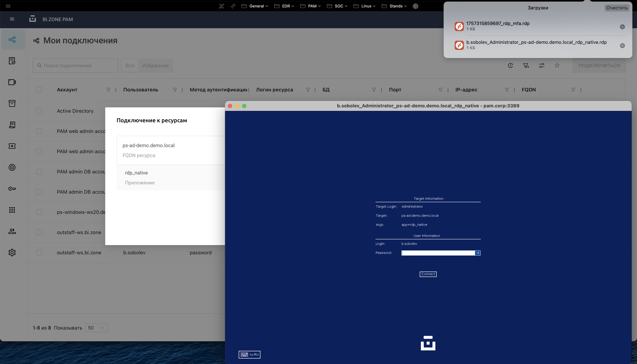Open the key credentials icon in sidebar
This screenshot has height=364, width=637.
click(x=12, y=189)
